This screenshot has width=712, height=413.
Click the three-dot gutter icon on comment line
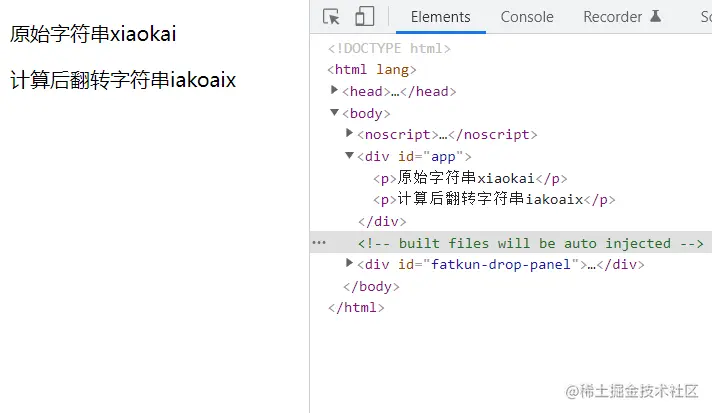tap(318, 243)
